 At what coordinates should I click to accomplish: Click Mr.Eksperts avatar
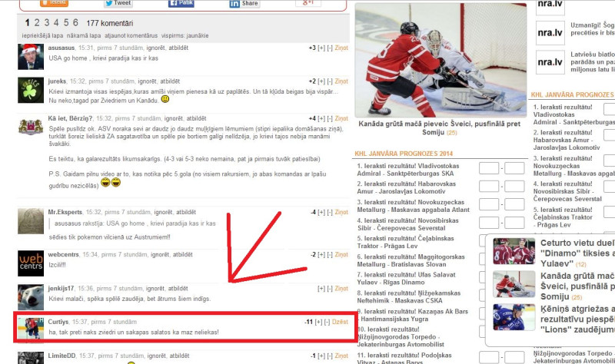(31, 221)
